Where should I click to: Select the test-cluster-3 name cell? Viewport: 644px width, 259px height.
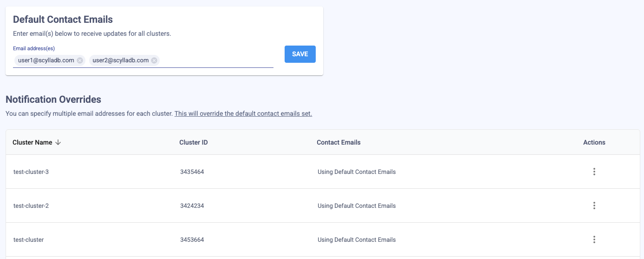pyautogui.click(x=31, y=172)
